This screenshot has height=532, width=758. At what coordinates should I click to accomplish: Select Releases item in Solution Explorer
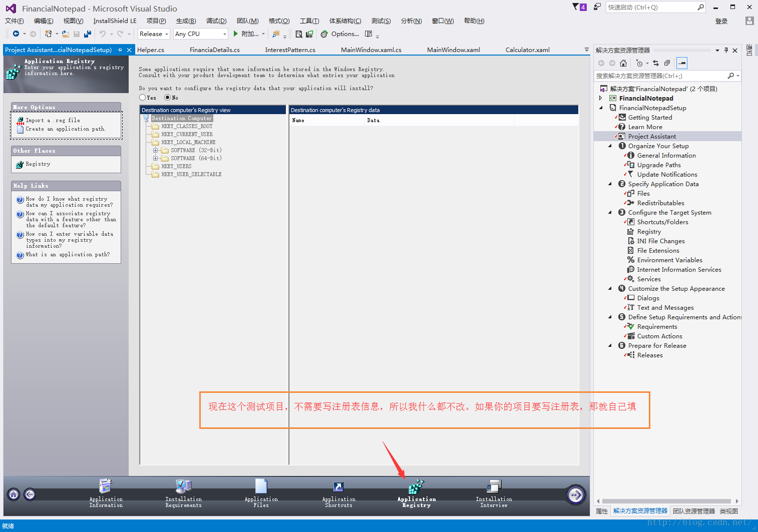coord(650,355)
